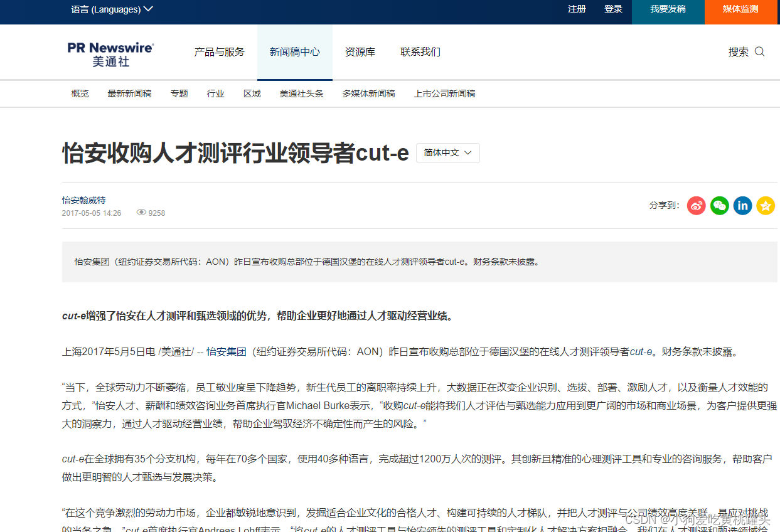Share article to Weibo
Screen dimensions: 780x532
pos(697,205)
